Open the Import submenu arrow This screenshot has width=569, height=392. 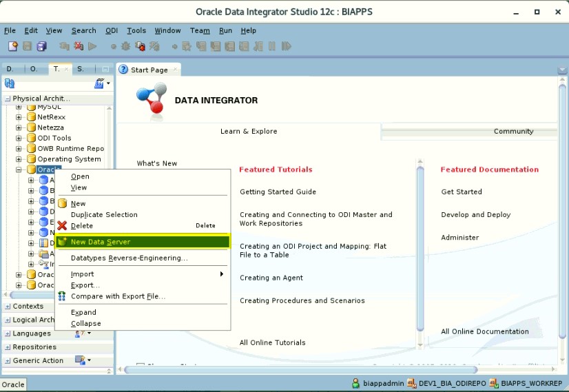(221, 274)
